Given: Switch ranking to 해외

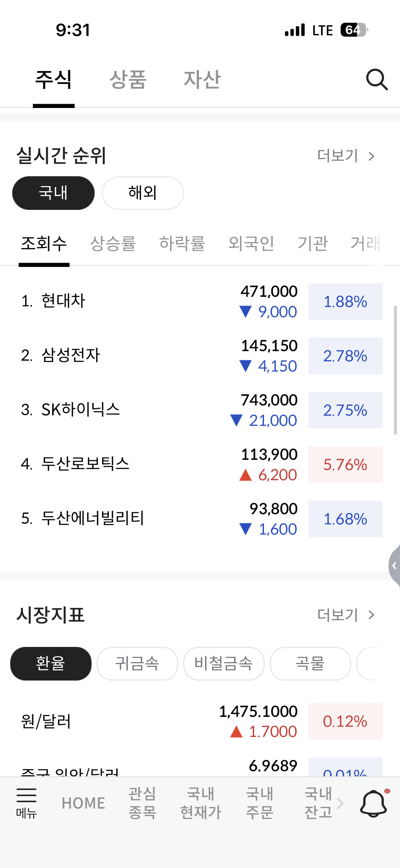Looking at the screenshot, I should pos(143,193).
